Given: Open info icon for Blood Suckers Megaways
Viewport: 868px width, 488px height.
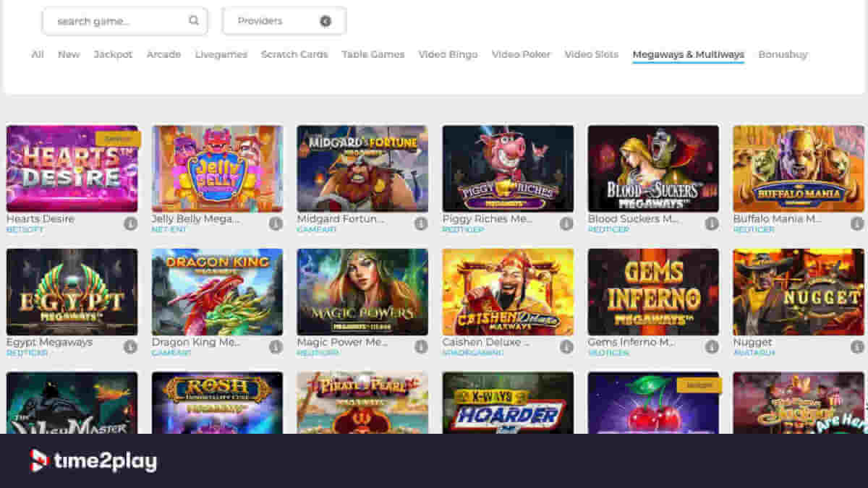Looking at the screenshot, I should point(712,223).
